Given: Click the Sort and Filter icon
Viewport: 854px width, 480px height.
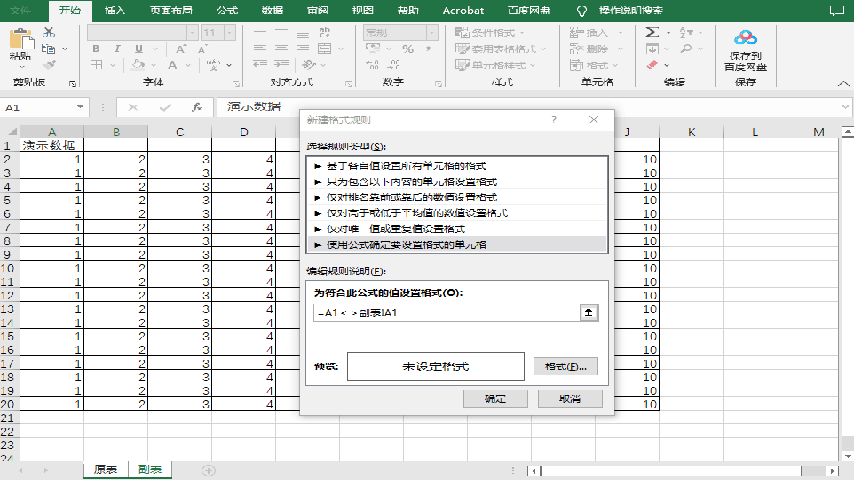Looking at the screenshot, I should click(x=686, y=33).
